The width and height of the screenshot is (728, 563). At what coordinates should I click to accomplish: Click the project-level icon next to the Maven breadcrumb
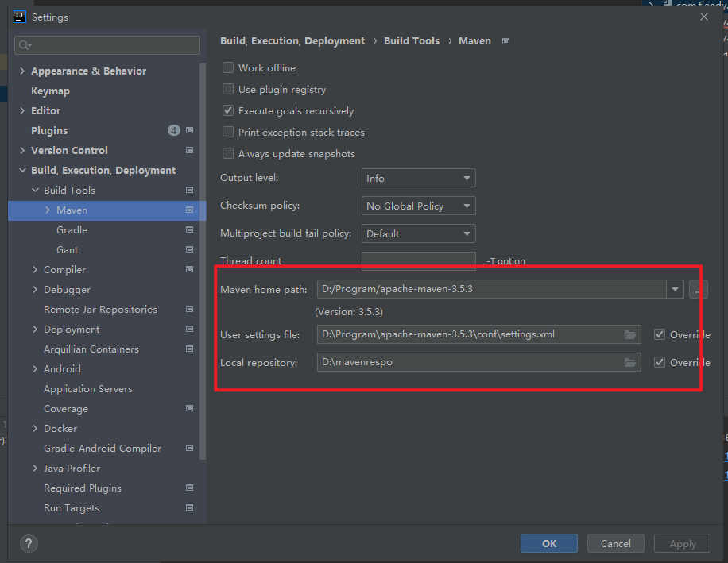pyautogui.click(x=505, y=41)
